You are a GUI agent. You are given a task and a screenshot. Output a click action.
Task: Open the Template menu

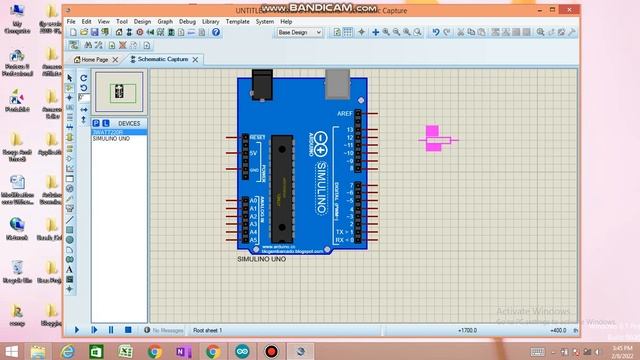pyautogui.click(x=238, y=22)
